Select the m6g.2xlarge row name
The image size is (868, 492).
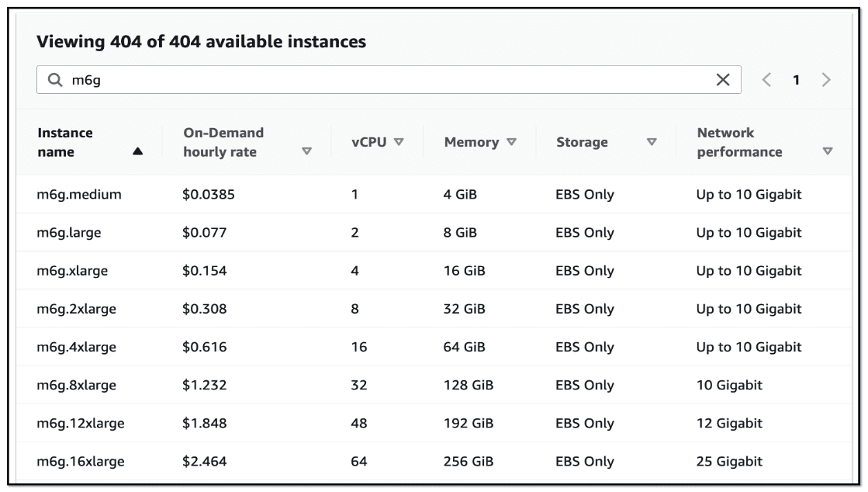(x=76, y=309)
